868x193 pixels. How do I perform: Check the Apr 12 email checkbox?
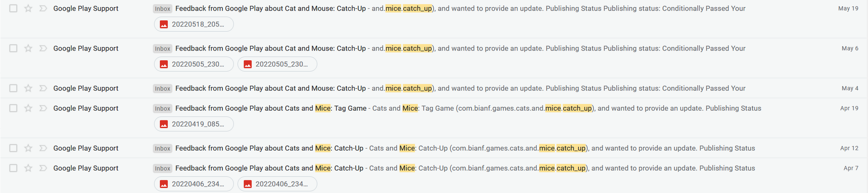point(14,148)
